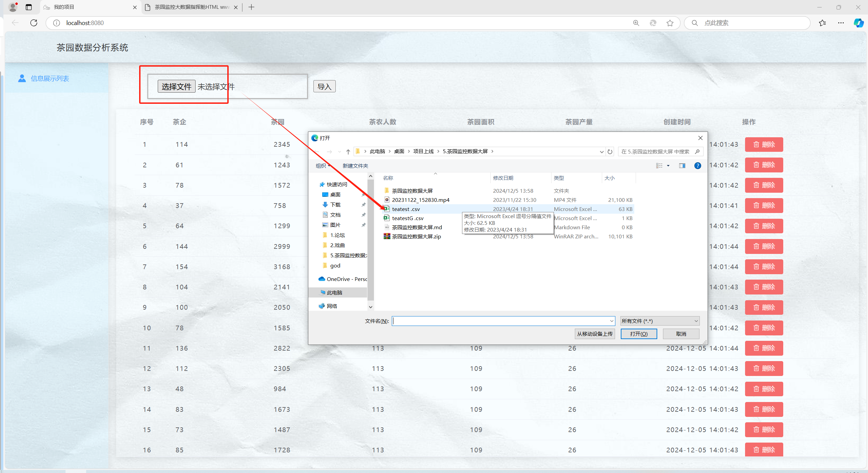Toggle the preview pane icon in the dialog
The image size is (868, 473).
pyautogui.click(x=682, y=166)
